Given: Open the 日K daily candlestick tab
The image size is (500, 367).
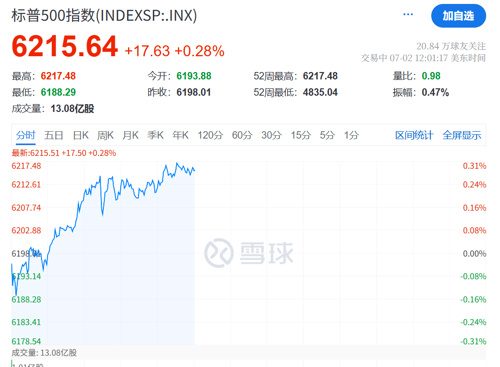Looking at the screenshot, I should click(81, 135).
